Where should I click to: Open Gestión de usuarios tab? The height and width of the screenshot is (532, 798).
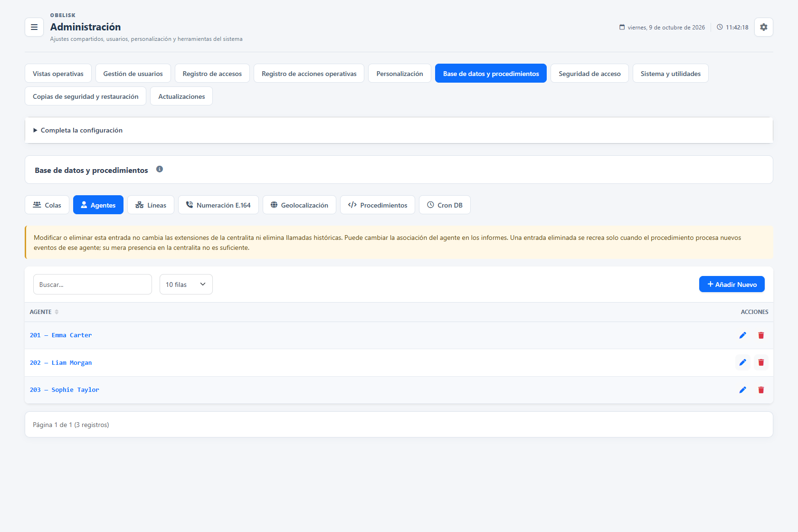[x=133, y=73]
